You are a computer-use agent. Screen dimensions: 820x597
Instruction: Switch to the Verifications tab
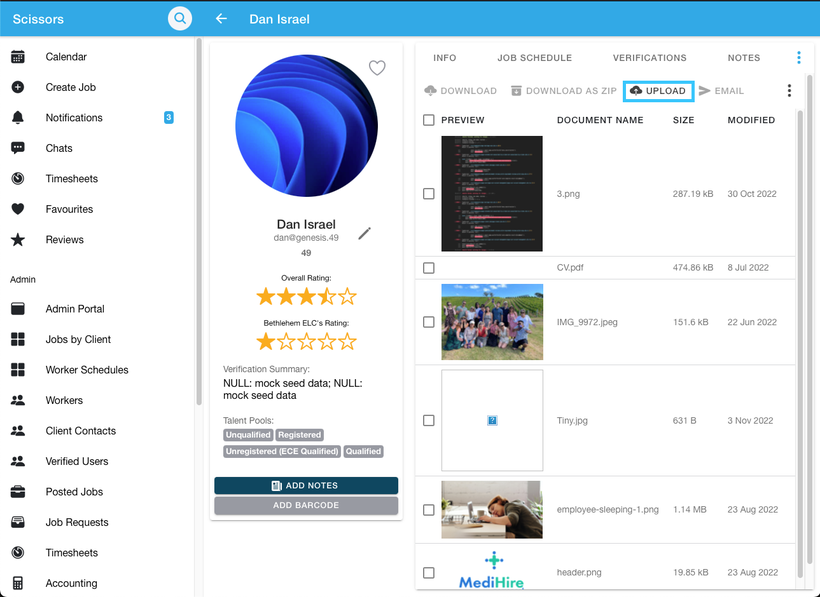pos(650,58)
